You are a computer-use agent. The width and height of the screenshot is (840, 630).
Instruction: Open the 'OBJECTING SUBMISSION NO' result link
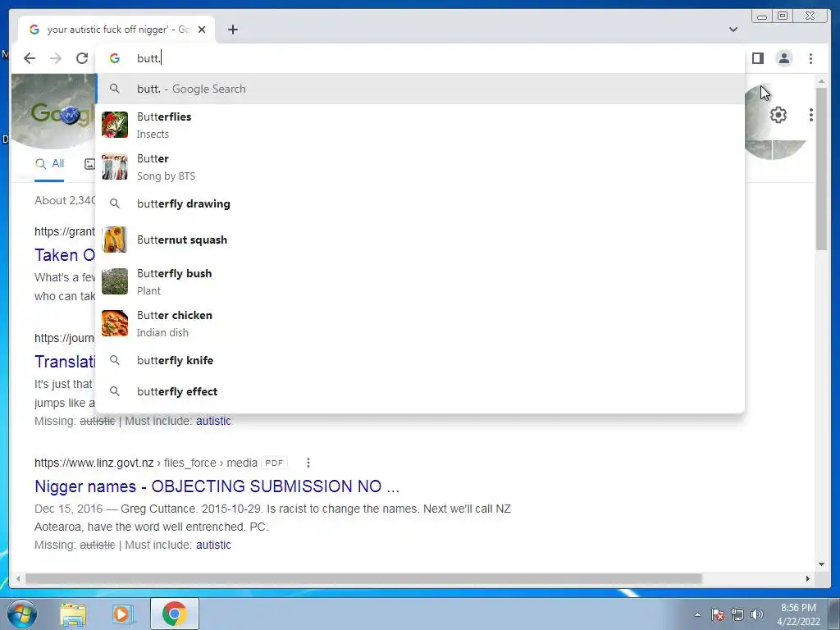[217, 486]
